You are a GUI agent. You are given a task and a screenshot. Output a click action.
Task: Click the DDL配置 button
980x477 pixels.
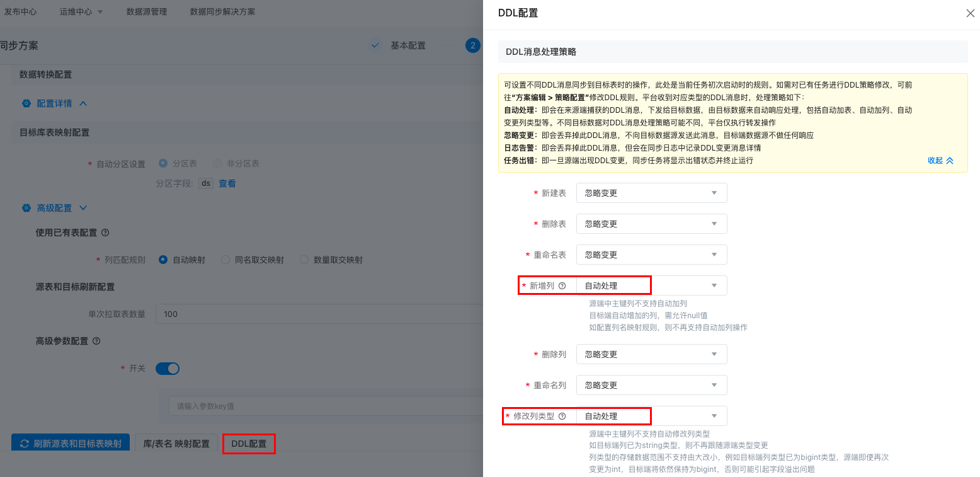249,444
